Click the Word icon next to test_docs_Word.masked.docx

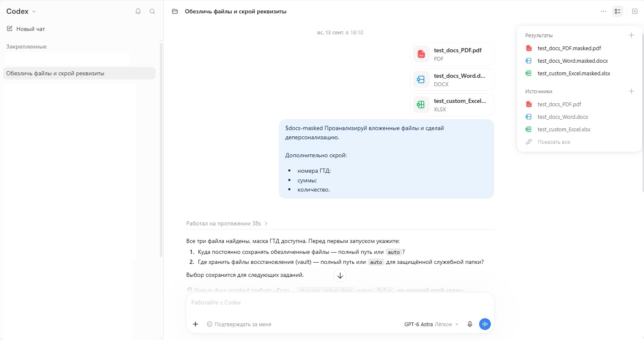pos(529,61)
